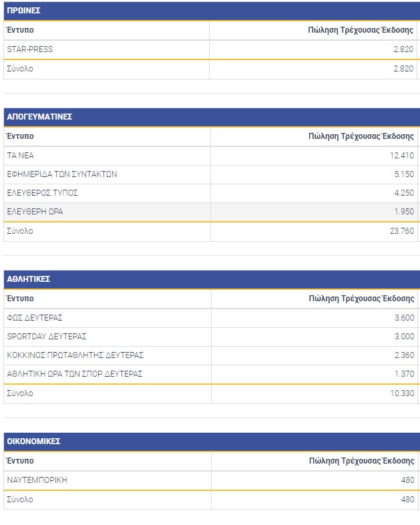Viewport: 420px width, 525px height.
Task: Click the highlighted ΕΛΕΥΘΕΡΗ ΩΡΑ row
Action: [x=35, y=212]
